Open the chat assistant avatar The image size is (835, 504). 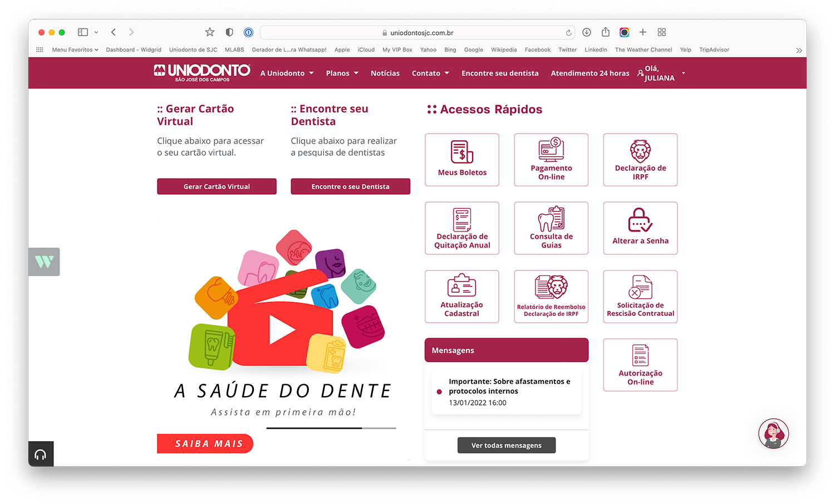tap(773, 433)
